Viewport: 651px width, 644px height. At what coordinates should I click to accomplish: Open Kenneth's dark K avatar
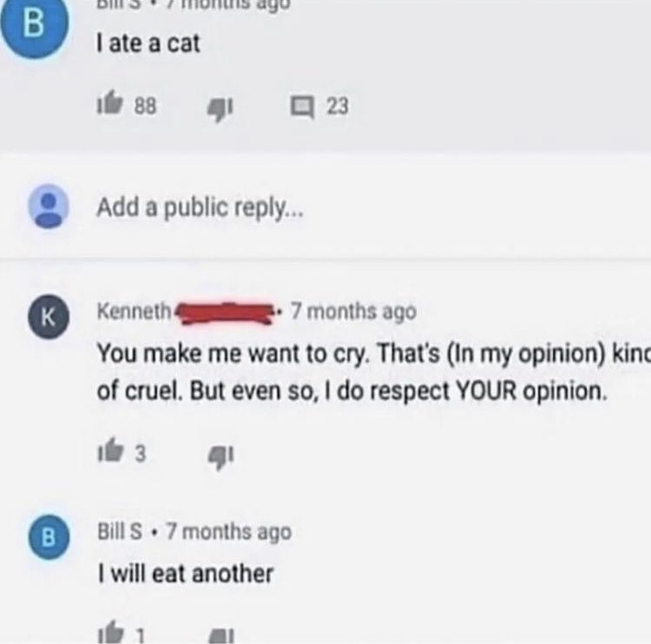(49, 317)
